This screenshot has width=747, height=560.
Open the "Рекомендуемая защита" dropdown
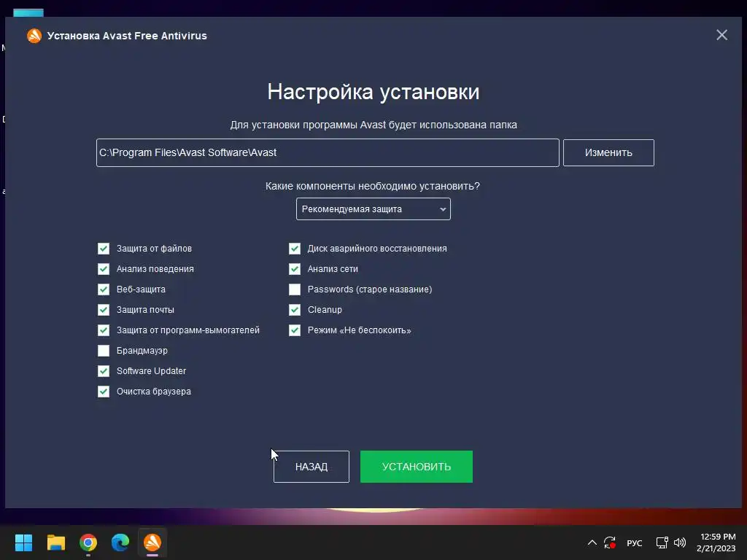click(x=373, y=209)
